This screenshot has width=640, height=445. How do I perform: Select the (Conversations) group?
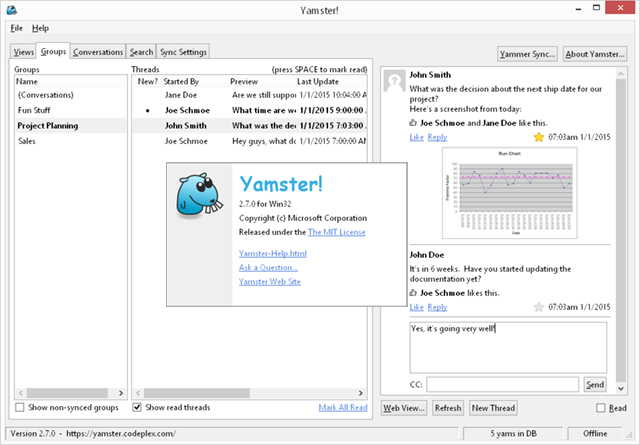[71, 95]
